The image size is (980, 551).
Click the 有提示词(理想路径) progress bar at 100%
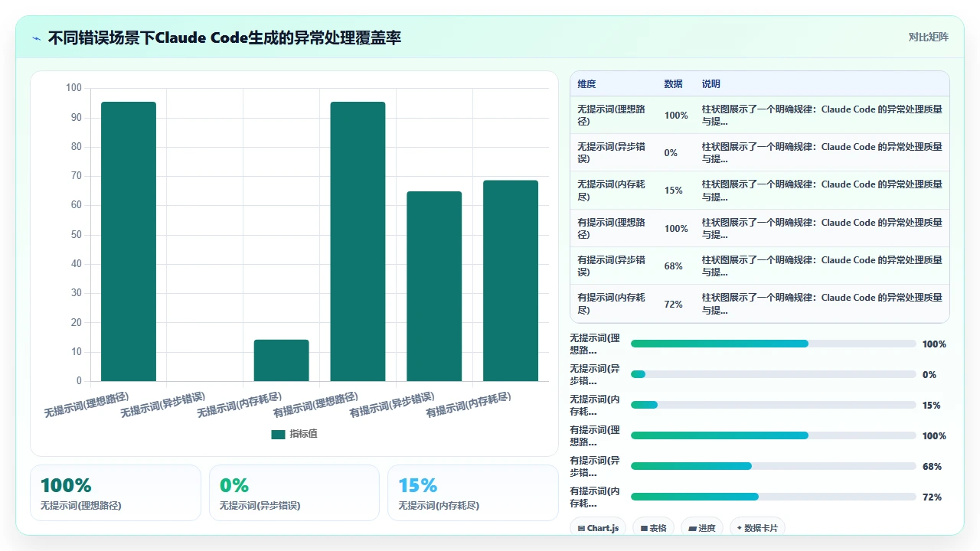773,435
